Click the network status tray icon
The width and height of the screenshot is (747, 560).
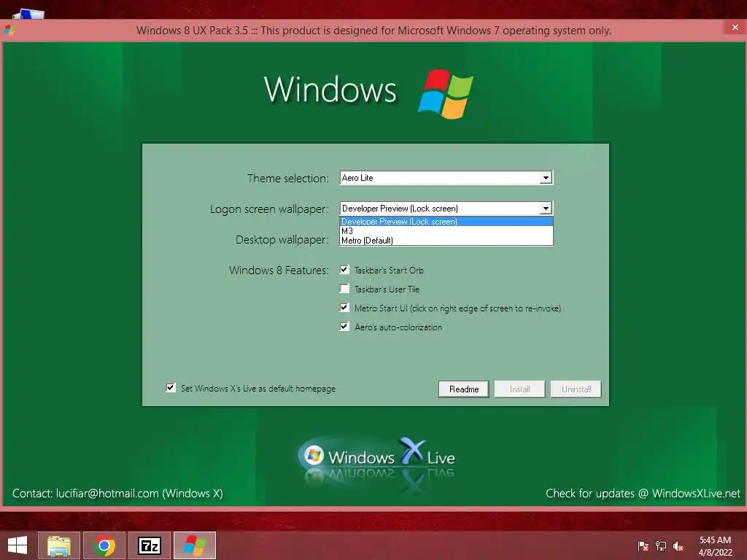(x=661, y=546)
